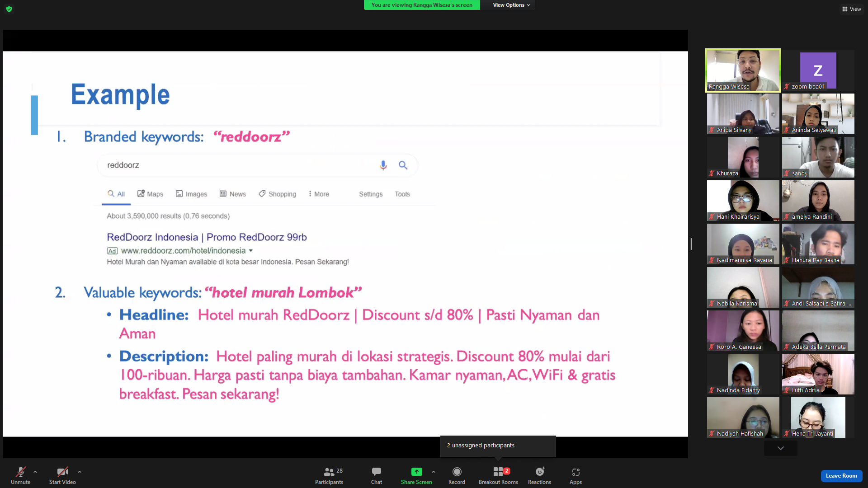This screenshot has height=488, width=868.
Task: Select the All search tab
Action: point(116,194)
